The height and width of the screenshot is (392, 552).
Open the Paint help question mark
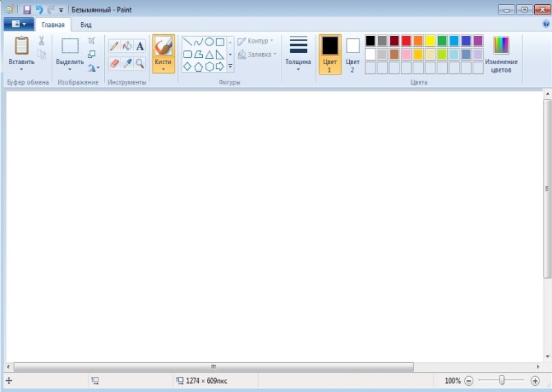pyautogui.click(x=546, y=24)
